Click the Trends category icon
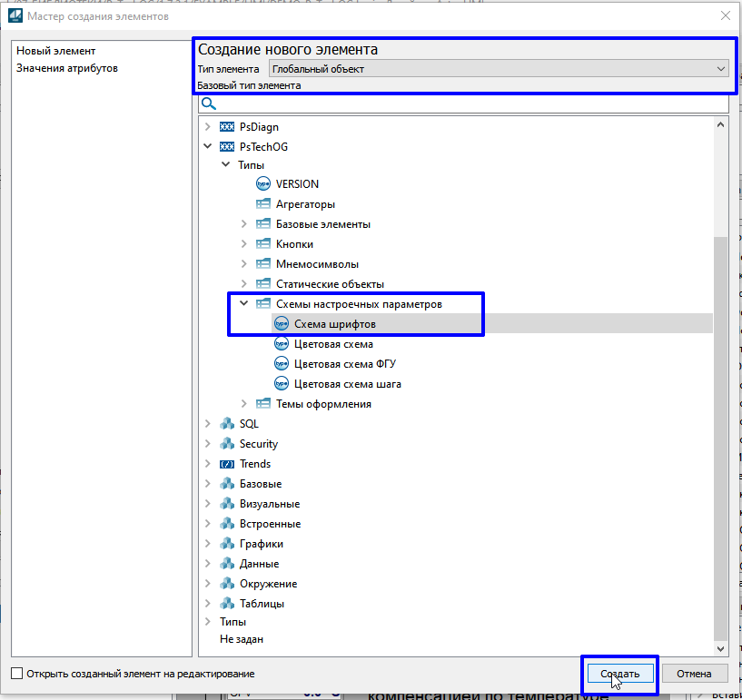The image size is (742, 700). click(227, 464)
